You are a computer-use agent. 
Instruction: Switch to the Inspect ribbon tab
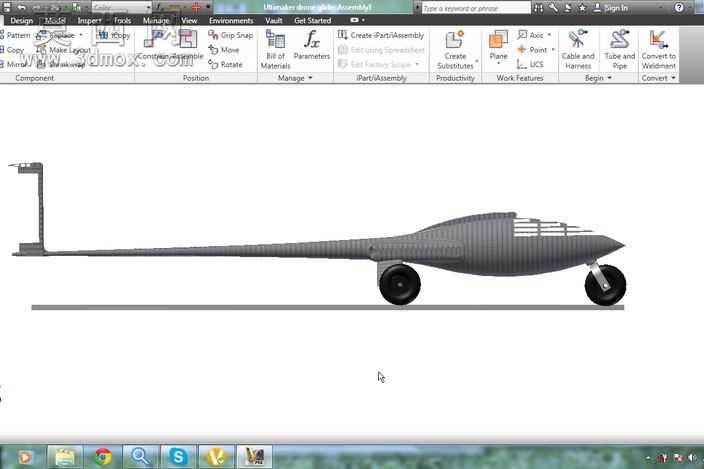tap(89, 21)
